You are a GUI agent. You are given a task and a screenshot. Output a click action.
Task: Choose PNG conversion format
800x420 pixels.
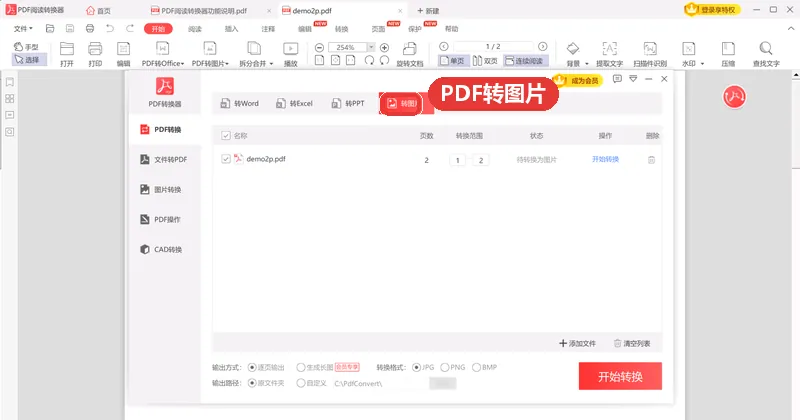pos(445,367)
